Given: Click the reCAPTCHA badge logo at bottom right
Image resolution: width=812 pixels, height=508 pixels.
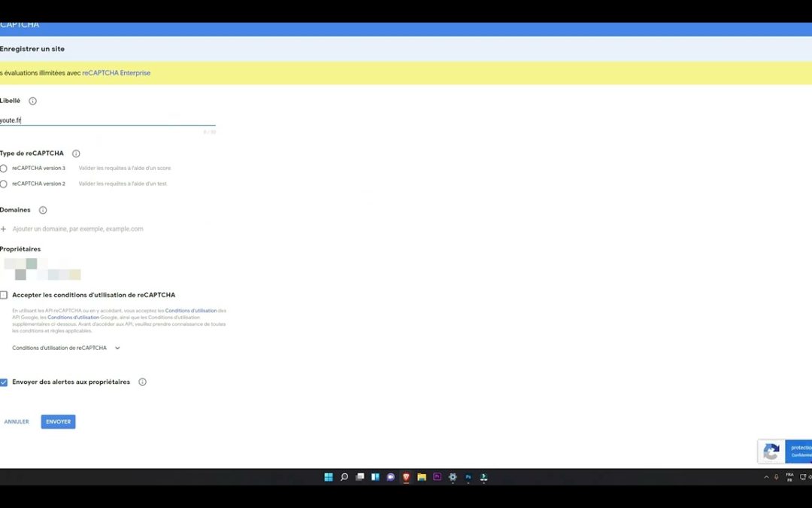Looking at the screenshot, I should (771, 452).
